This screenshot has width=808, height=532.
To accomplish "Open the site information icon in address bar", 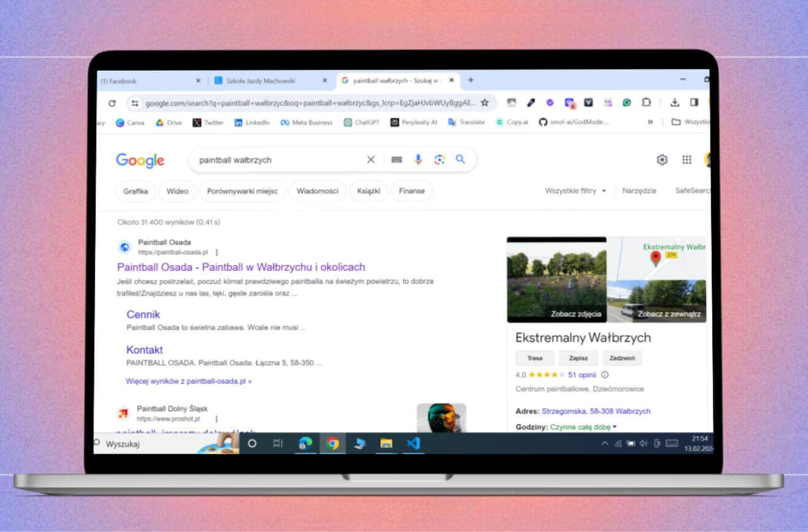I will coord(135,103).
